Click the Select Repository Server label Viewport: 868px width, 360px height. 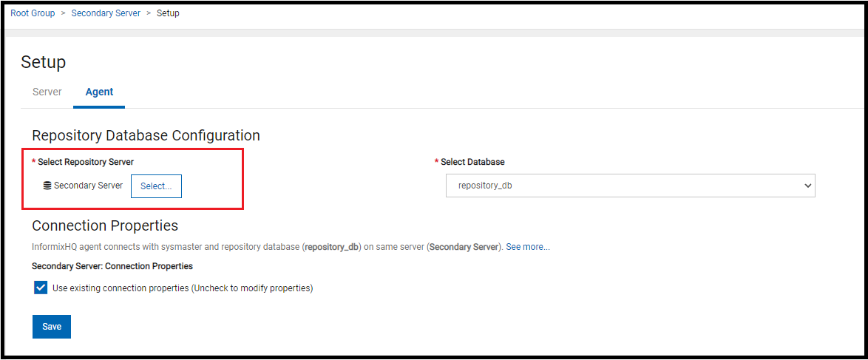coord(85,162)
